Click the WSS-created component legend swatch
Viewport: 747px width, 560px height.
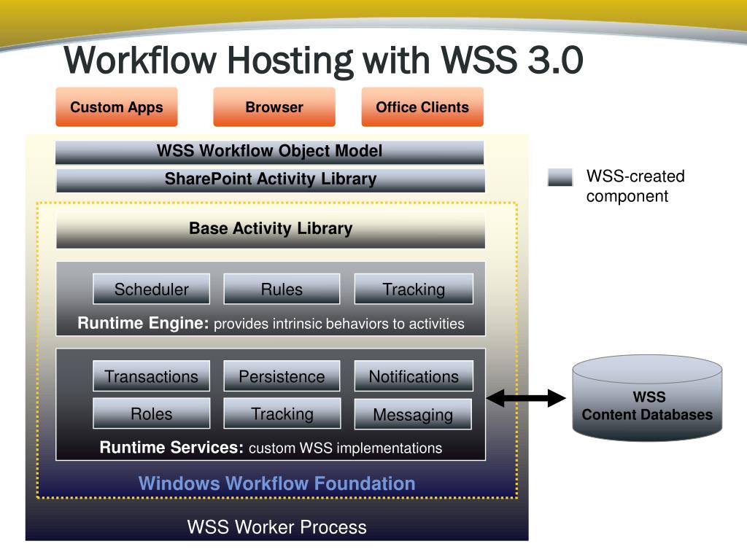click(560, 177)
